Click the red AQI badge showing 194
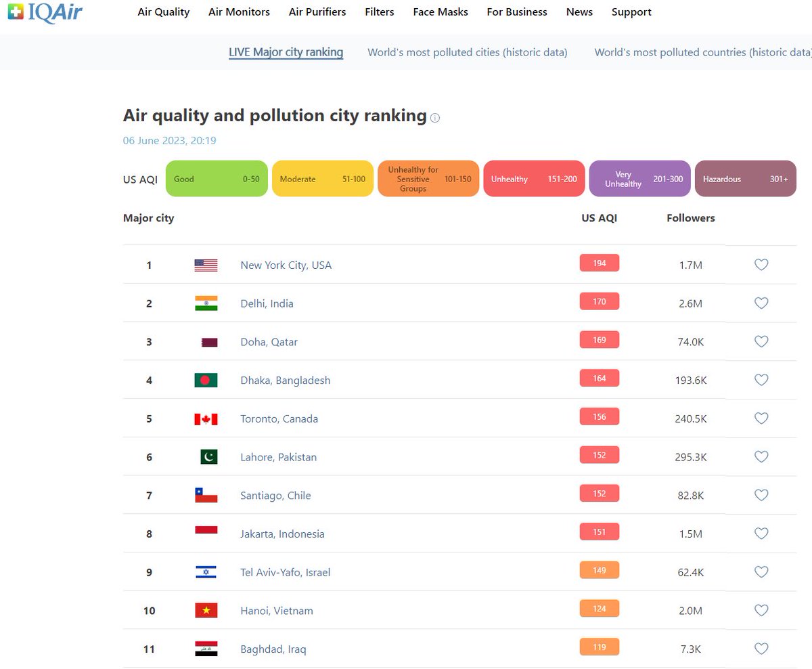 tap(599, 263)
